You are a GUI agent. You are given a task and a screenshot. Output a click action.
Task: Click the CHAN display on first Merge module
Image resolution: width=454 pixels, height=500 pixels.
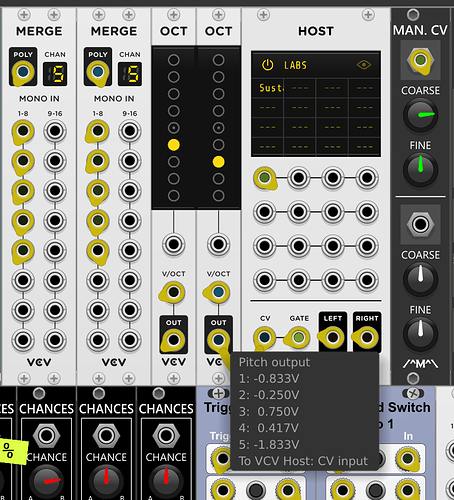click(x=55, y=74)
